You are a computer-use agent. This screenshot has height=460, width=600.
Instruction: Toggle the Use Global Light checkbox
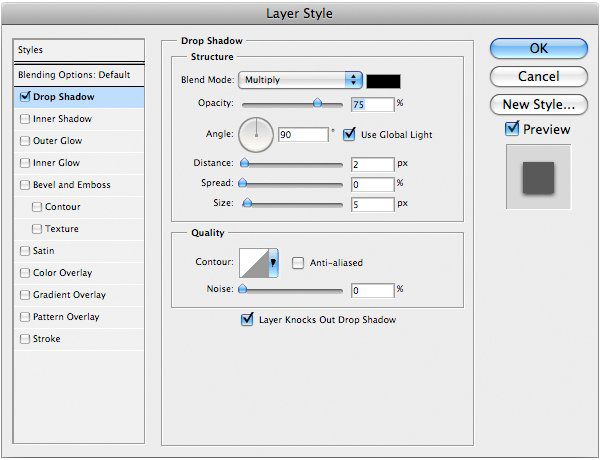[349, 134]
